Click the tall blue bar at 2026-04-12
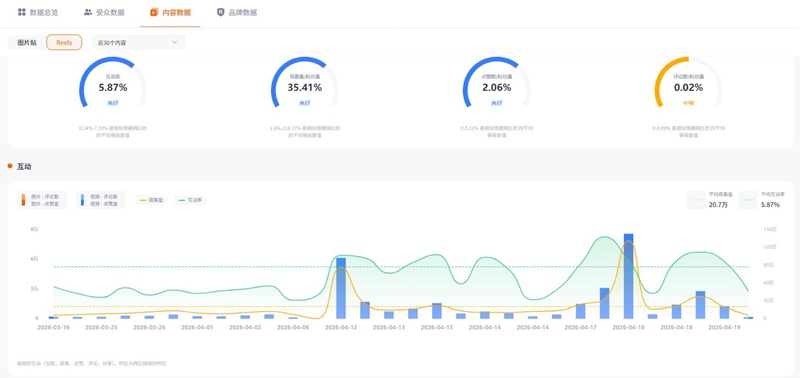 tap(341, 288)
